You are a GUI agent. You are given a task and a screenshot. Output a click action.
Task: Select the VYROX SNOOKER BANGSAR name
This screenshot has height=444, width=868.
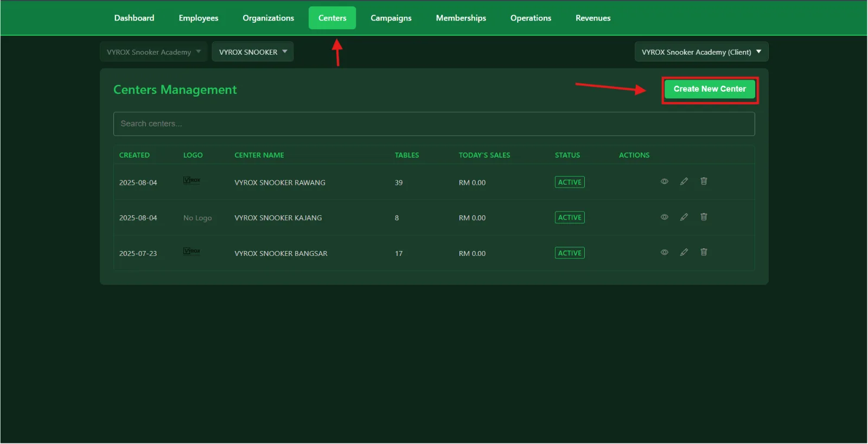[x=281, y=254]
